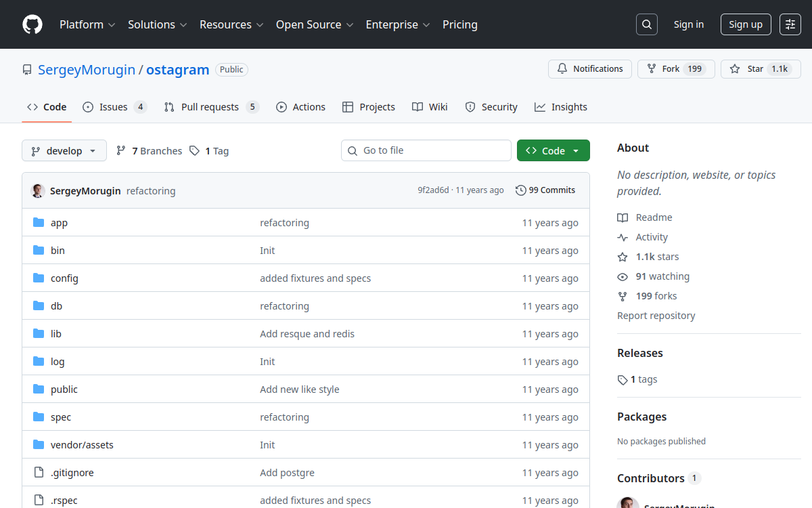Switch to the Pull requests tab

tap(210, 107)
